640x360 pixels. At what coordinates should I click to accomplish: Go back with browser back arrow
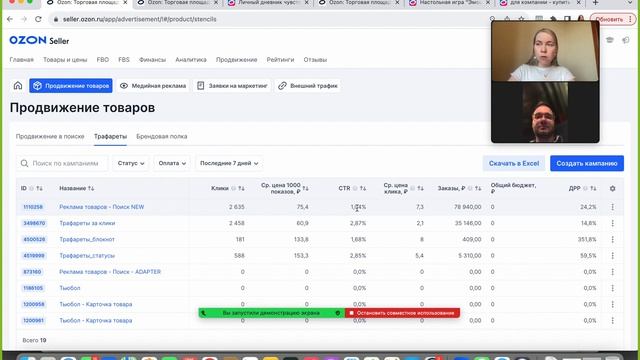click(x=10, y=19)
